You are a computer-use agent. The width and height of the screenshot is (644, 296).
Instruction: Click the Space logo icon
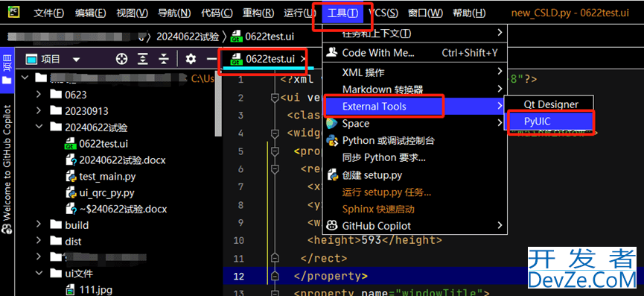[331, 123]
